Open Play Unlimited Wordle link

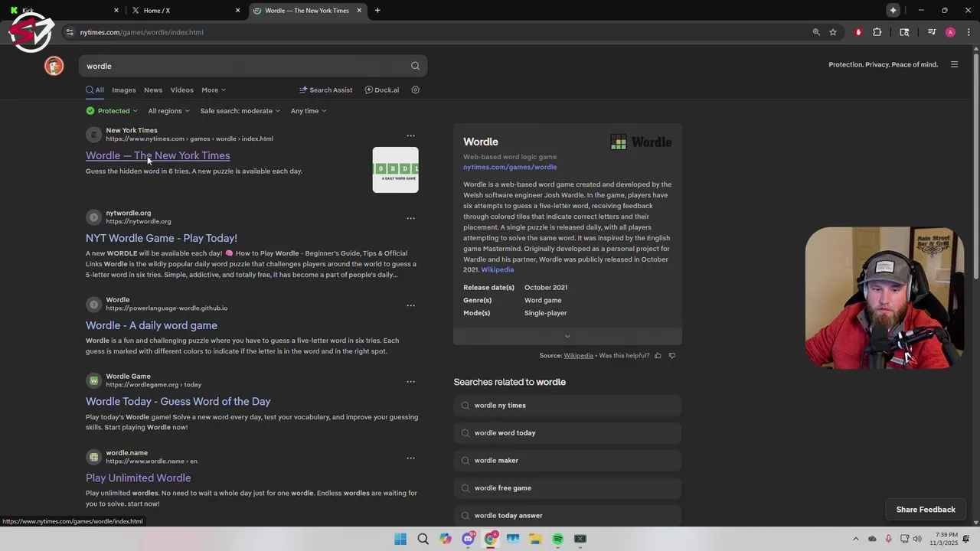click(x=139, y=478)
